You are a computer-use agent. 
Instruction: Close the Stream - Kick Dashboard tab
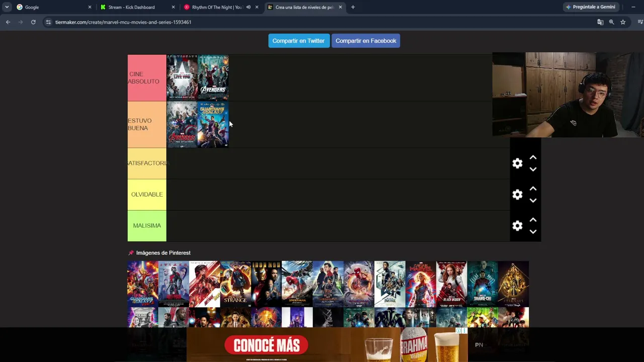174,7
